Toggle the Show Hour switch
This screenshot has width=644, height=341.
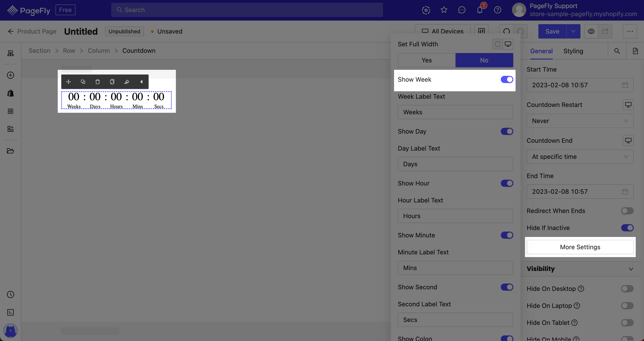(507, 183)
